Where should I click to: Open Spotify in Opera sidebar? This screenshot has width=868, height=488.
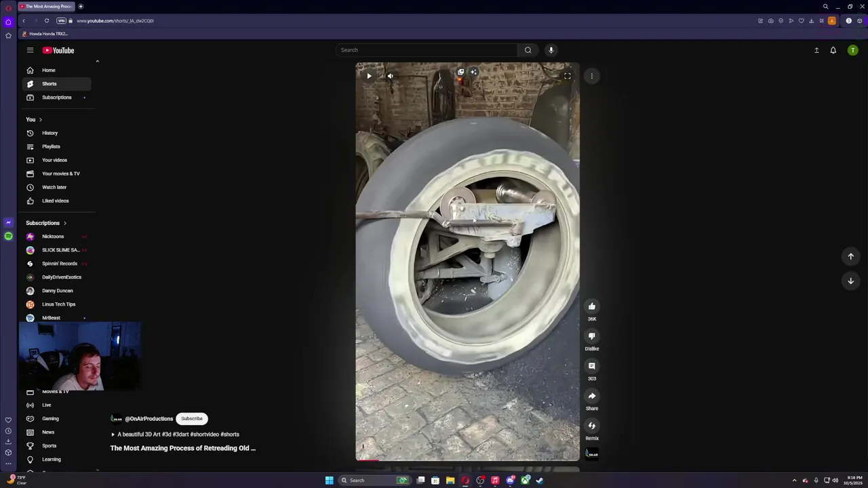[8, 236]
